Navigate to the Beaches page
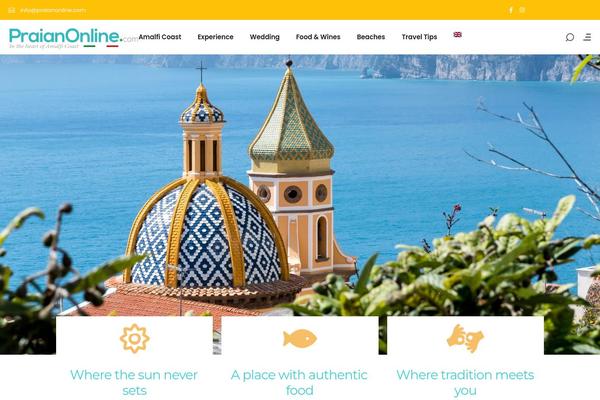This screenshot has height=400, width=600. (x=371, y=37)
